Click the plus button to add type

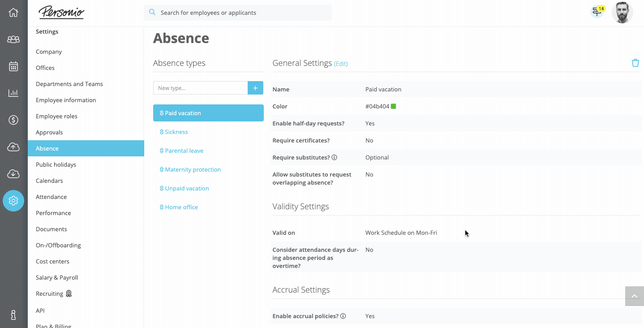[255, 88]
